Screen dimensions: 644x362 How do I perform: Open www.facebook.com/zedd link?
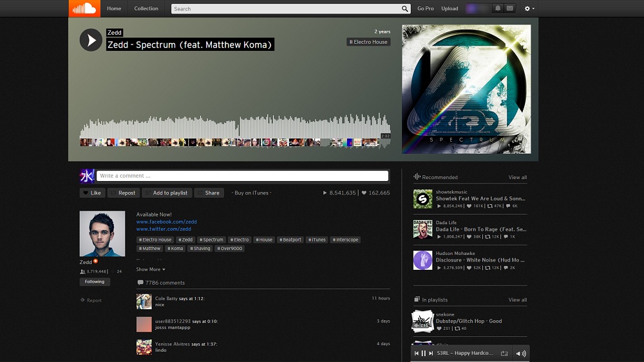pos(166,222)
